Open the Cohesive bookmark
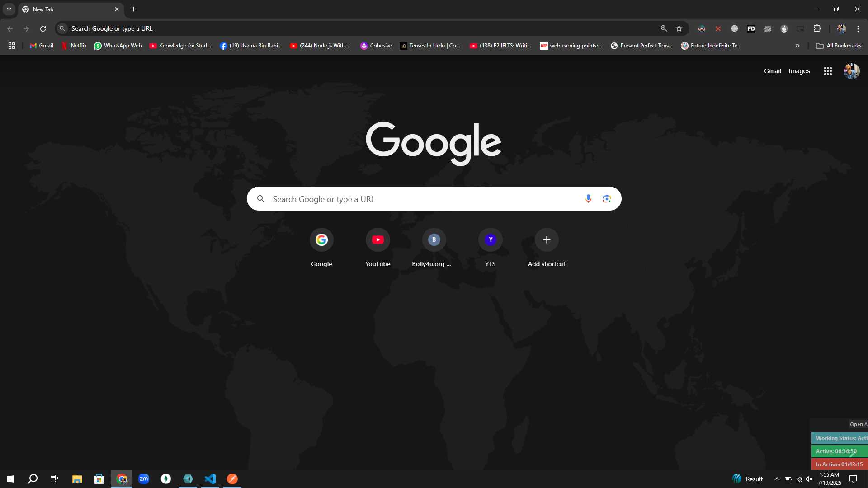868x488 pixels. pos(376,46)
